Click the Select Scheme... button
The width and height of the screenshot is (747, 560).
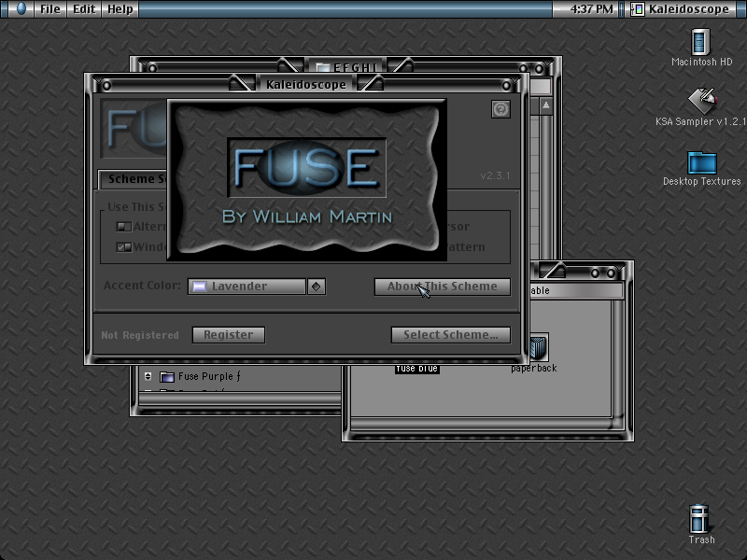451,335
